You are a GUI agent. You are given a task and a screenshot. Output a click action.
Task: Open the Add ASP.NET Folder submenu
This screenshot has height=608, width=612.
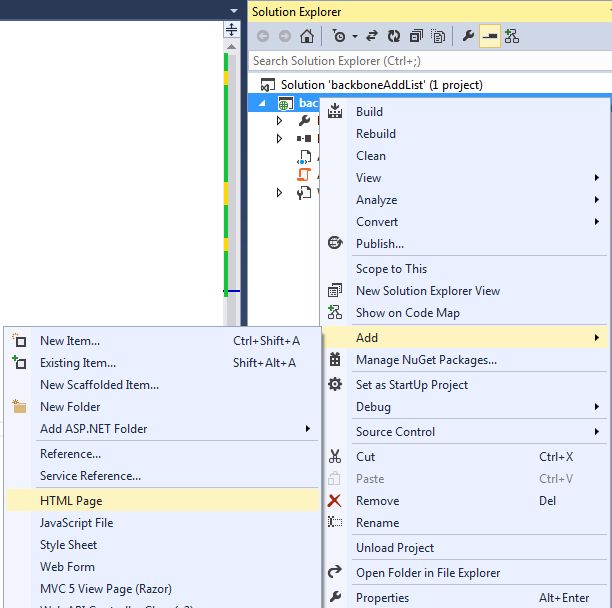[163, 428]
